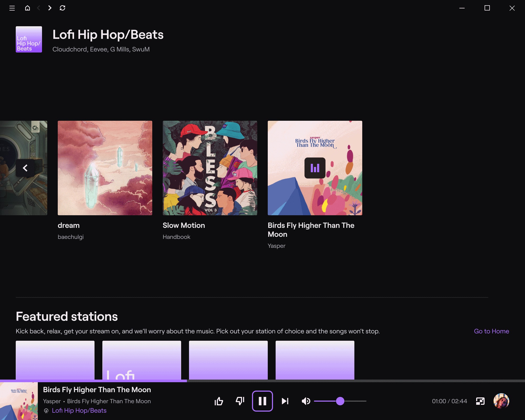The height and width of the screenshot is (420, 525).
Task: Minimize the window
Action: pos(462,8)
